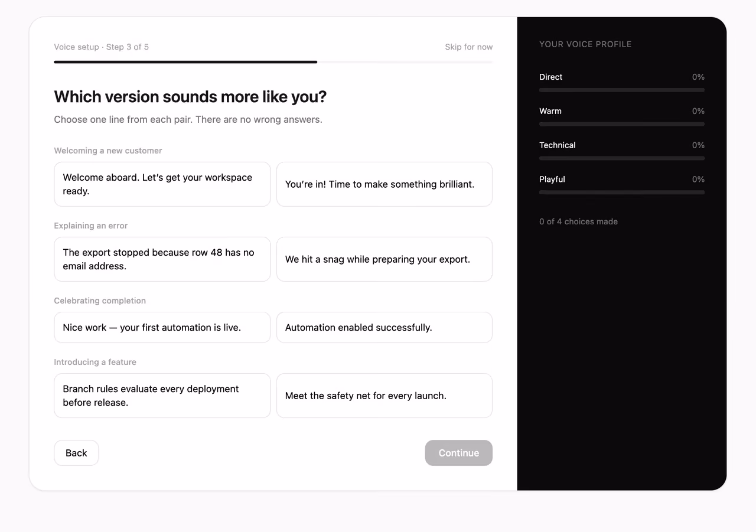The image size is (756, 532).
Task: Click the Warm voice profile bar
Action: (x=622, y=125)
